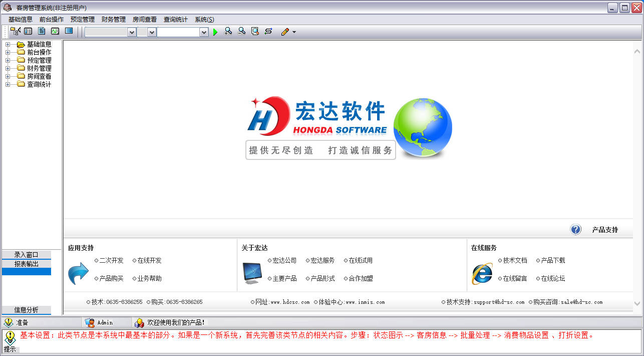This screenshot has width=644, height=356.
Task: Switch to the 报表输出 panel tab
Action: 27,264
